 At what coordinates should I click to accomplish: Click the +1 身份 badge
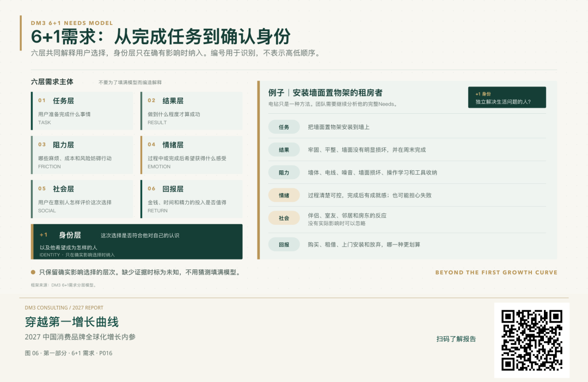point(507,97)
